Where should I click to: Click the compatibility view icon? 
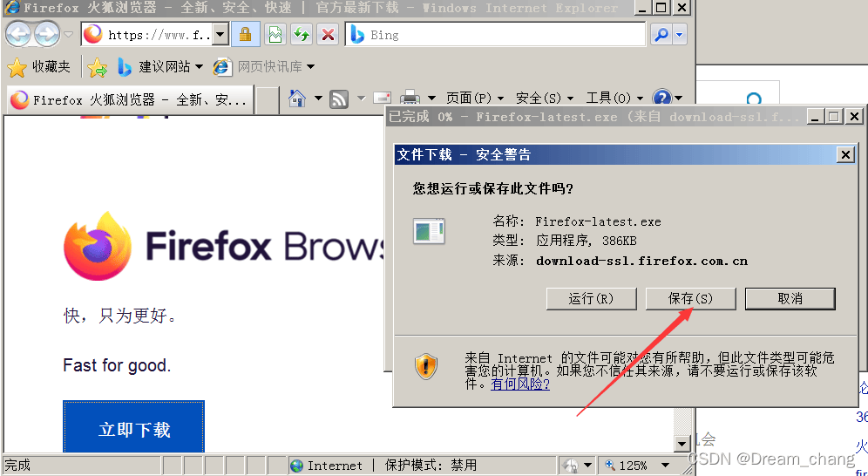coord(275,35)
